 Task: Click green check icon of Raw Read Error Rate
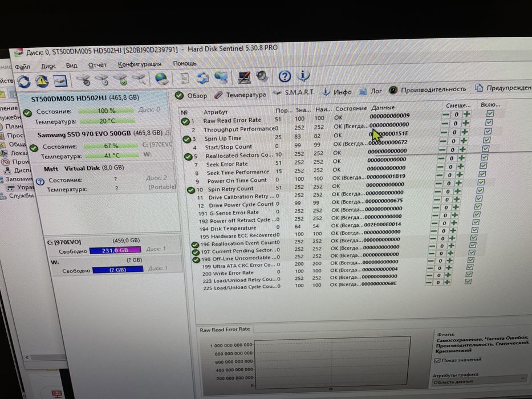coord(185,121)
